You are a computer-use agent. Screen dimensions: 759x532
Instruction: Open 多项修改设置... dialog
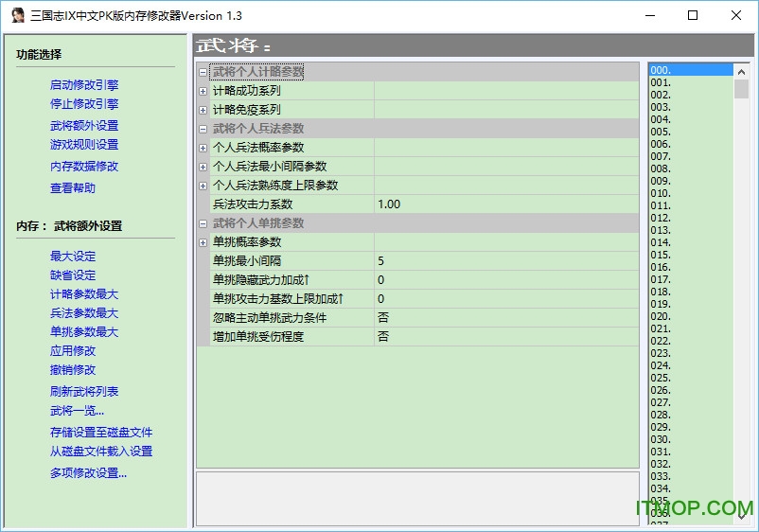tap(89, 472)
